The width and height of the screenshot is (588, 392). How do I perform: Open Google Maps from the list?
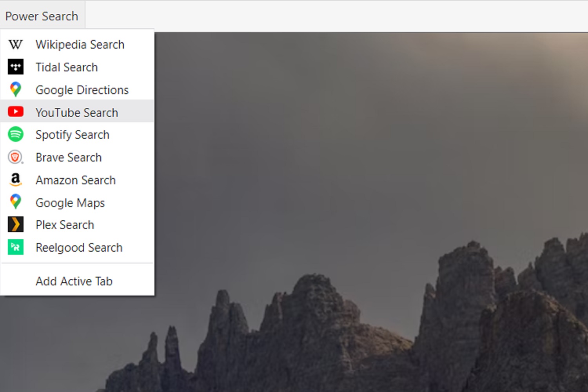pyautogui.click(x=70, y=202)
